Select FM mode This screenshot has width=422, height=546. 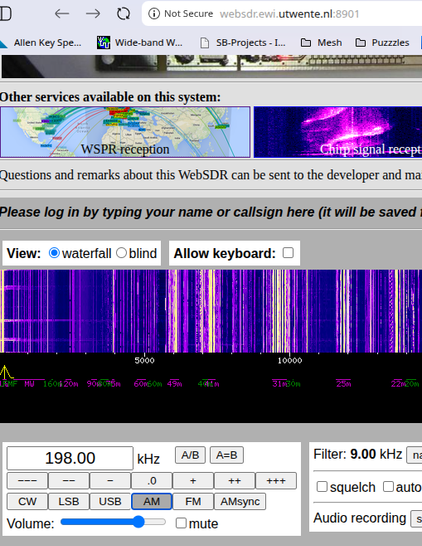click(x=193, y=501)
